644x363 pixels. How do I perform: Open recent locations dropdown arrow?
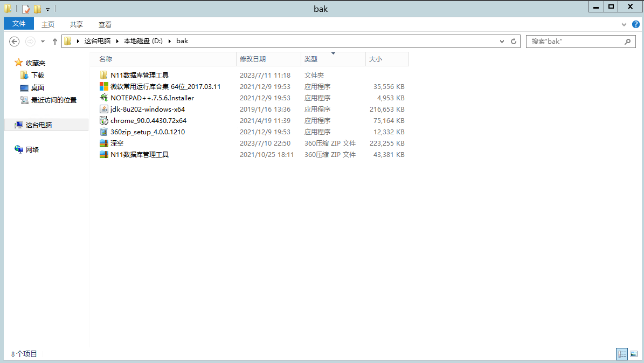[x=43, y=42]
